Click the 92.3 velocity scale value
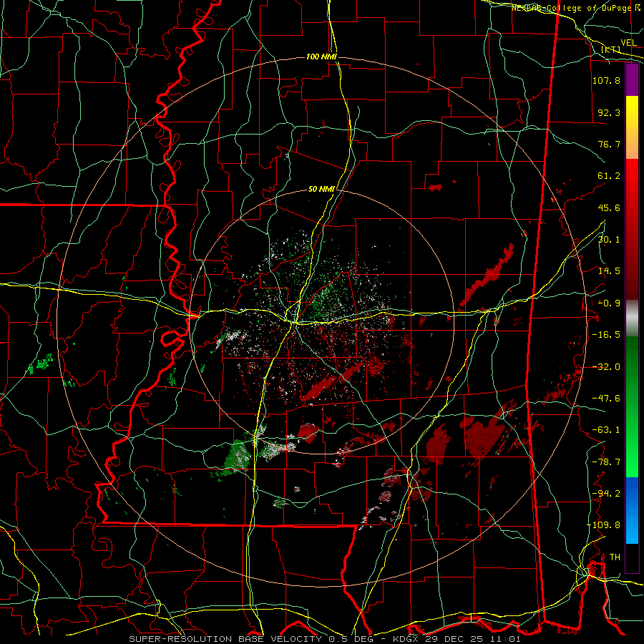This screenshot has width=644, height=644. point(609,112)
